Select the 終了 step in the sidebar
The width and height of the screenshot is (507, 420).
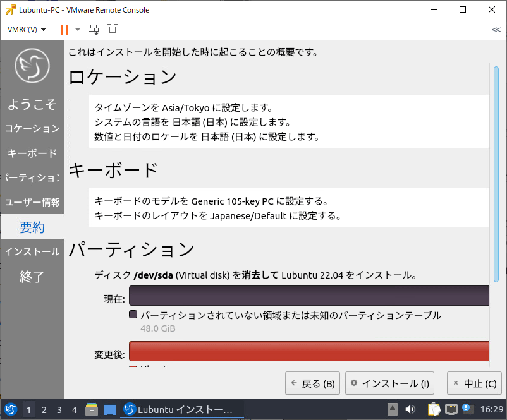point(32,277)
